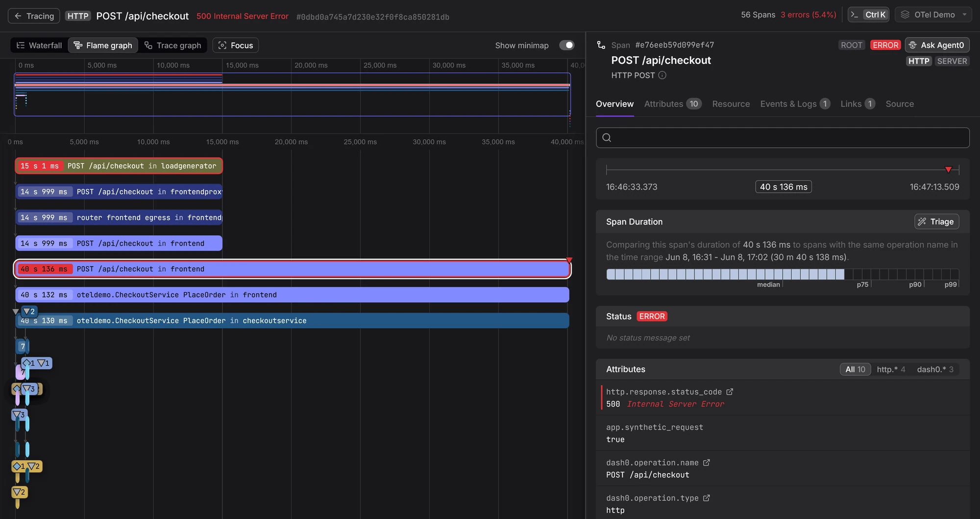Image resolution: width=980 pixels, height=519 pixels.
Task: Click the 3 errors (5.4%) indicator
Action: coord(808,15)
